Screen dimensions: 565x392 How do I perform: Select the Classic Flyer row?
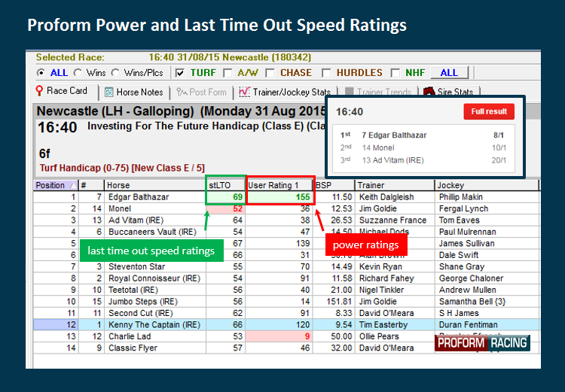click(x=286, y=348)
